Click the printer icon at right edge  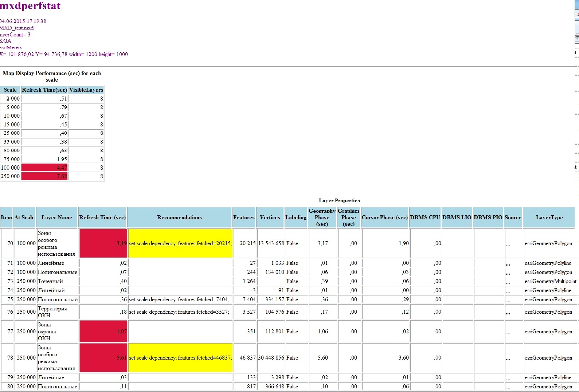pyautogui.click(x=577, y=36)
